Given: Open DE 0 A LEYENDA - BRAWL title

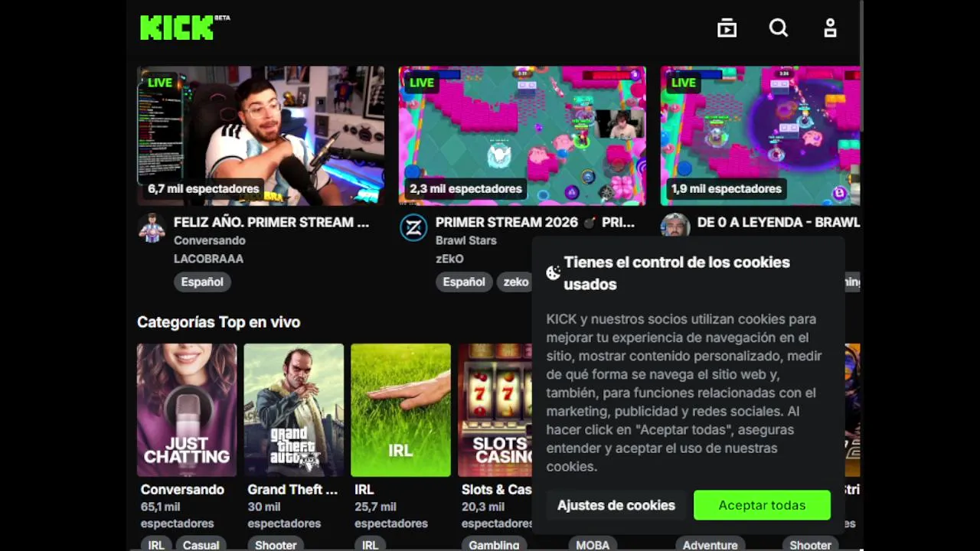Looking at the screenshot, I should [x=779, y=222].
